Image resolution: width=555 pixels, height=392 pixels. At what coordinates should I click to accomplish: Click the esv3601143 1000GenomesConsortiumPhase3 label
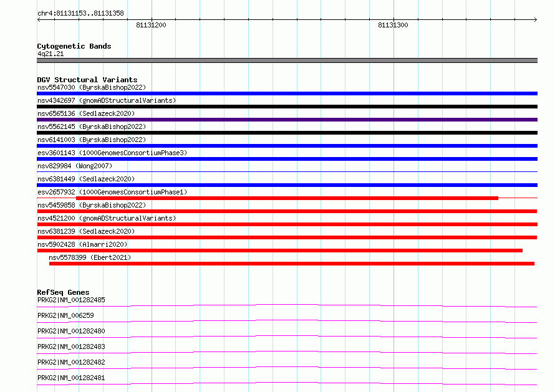(112, 153)
